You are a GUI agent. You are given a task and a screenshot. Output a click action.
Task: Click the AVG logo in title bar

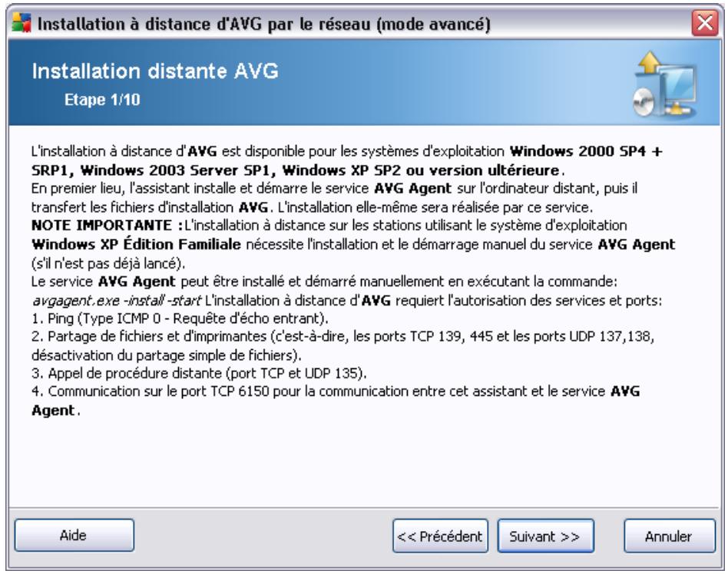pyautogui.click(x=22, y=23)
